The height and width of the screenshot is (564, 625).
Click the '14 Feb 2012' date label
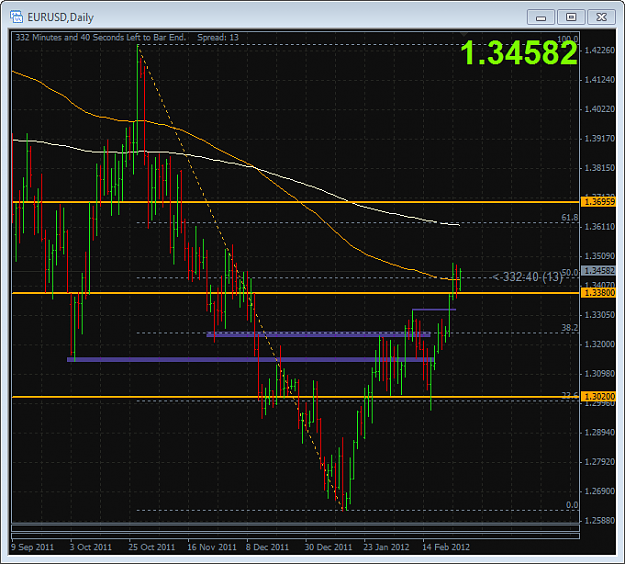(446, 547)
